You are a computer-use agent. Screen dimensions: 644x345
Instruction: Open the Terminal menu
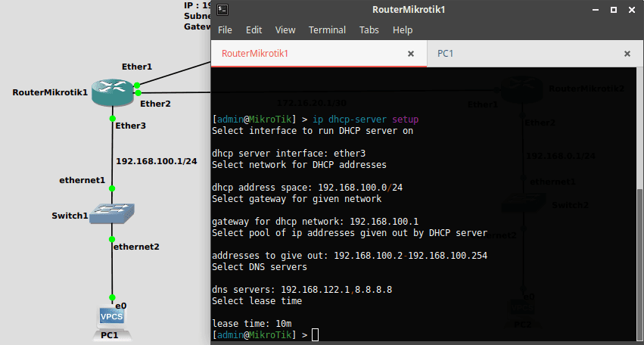(x=327, y=30)
